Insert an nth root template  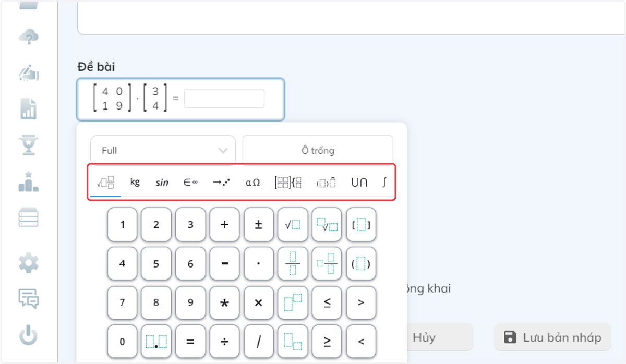click(x=327, y=225)
